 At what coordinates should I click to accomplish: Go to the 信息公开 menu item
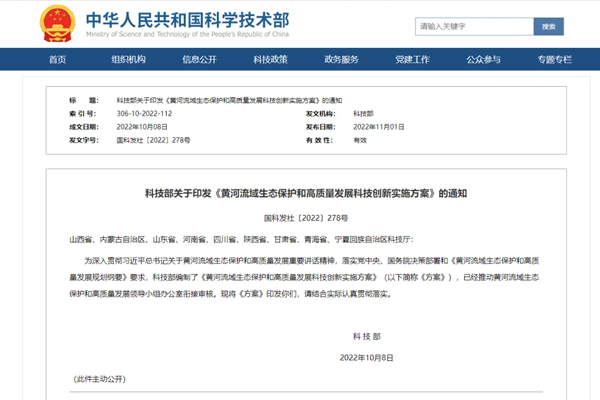point(200,59)
